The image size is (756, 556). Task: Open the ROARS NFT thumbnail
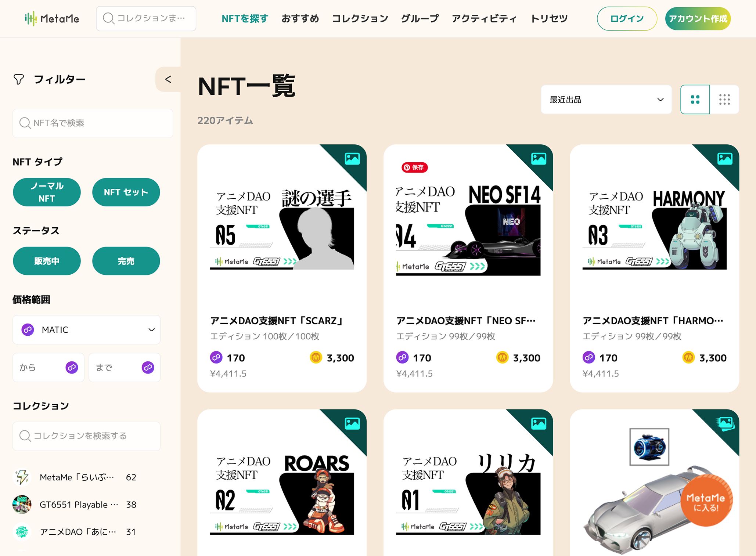[x=282, y=494]
